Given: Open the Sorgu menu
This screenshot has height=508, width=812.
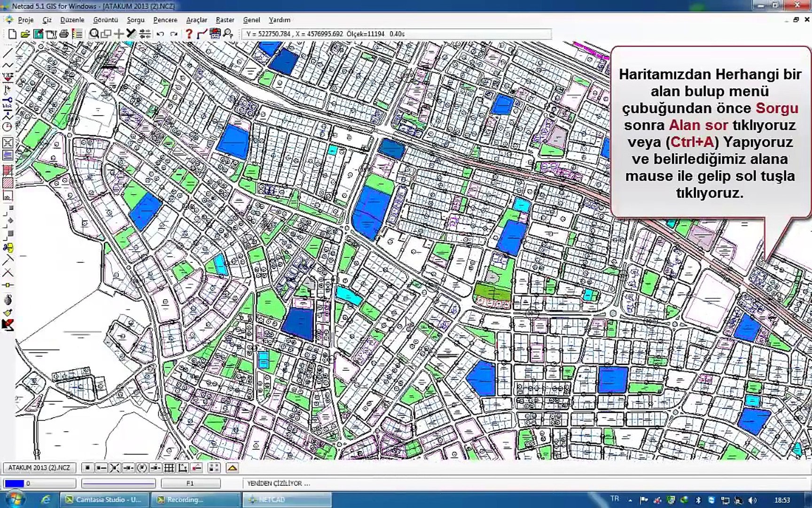Looking at the screenshot, I should [x=135, y=20].
